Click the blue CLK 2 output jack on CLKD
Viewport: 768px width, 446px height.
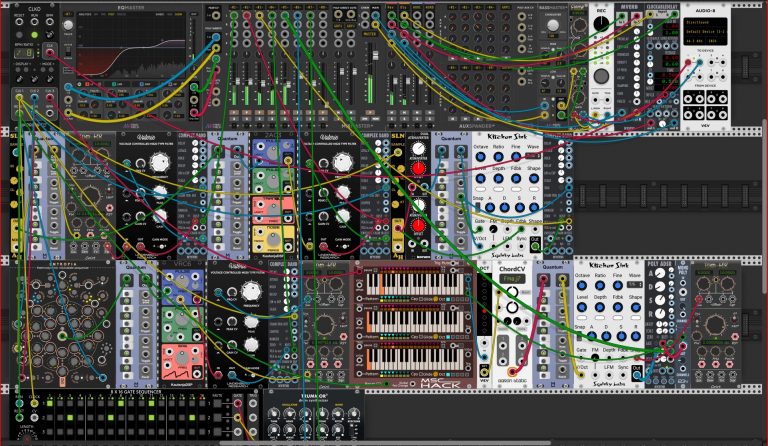click(34, 97)
